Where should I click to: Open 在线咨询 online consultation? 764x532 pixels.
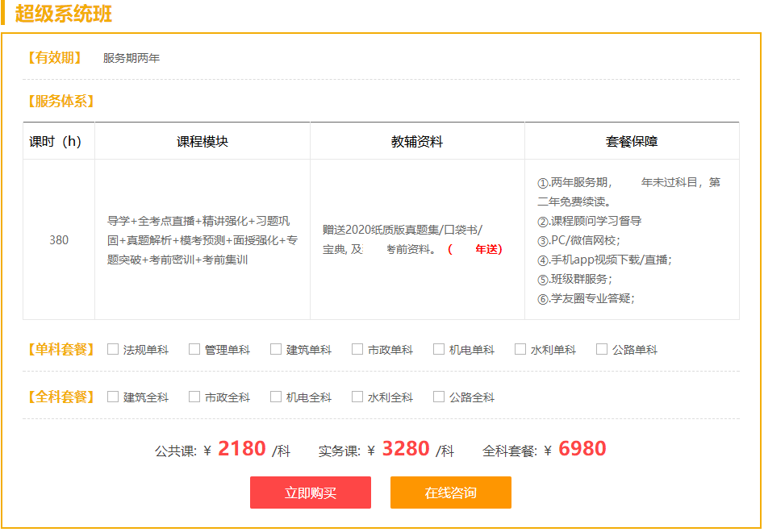coord(451,493)
